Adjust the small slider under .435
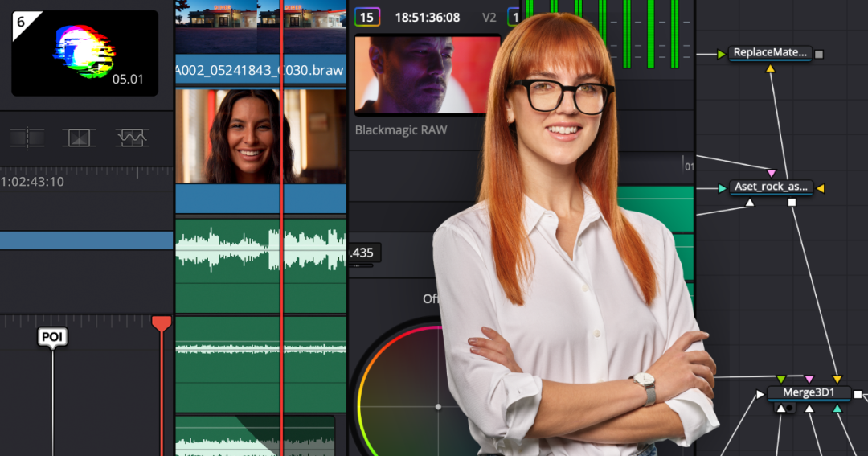Viewport: 868px width, 456px height. pyautogui.click(x=362, y=266)
